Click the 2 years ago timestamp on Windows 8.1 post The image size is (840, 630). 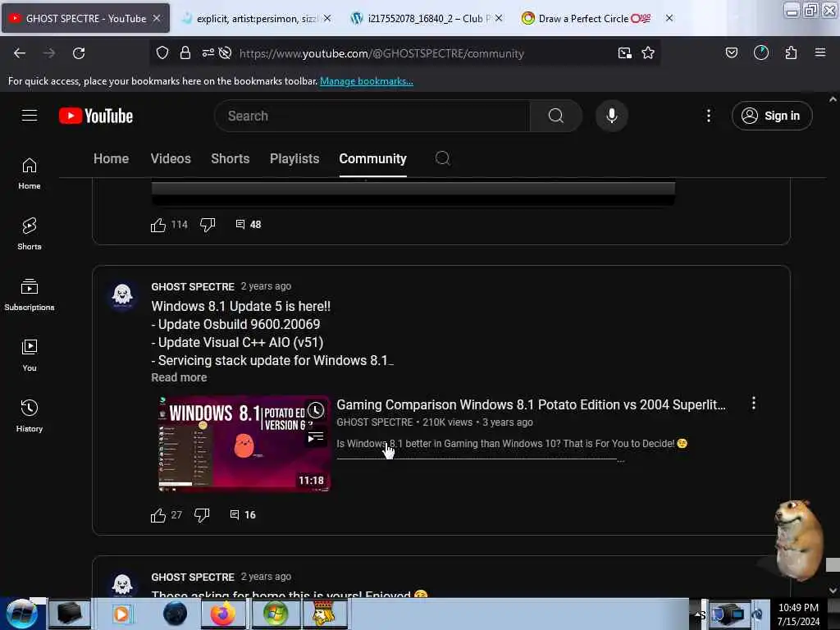coord(266,286)
